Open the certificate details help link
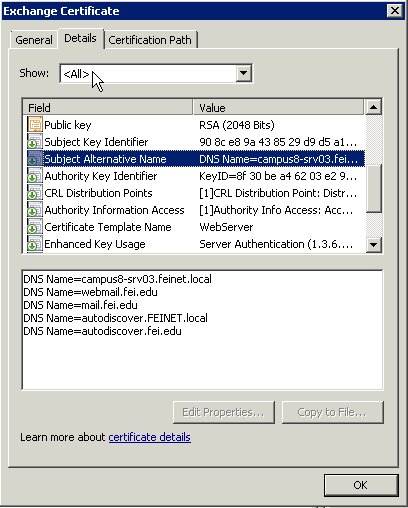The width and height of the screenshot is (408, 508). coord(150,437)
